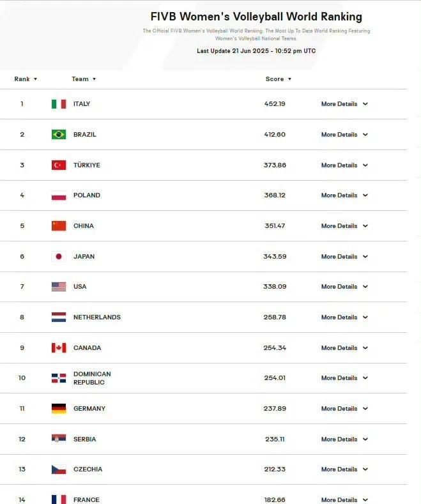Screen dimensions: 421x504
Task: Open More Details for Netherlands
Action: [344, 317]
